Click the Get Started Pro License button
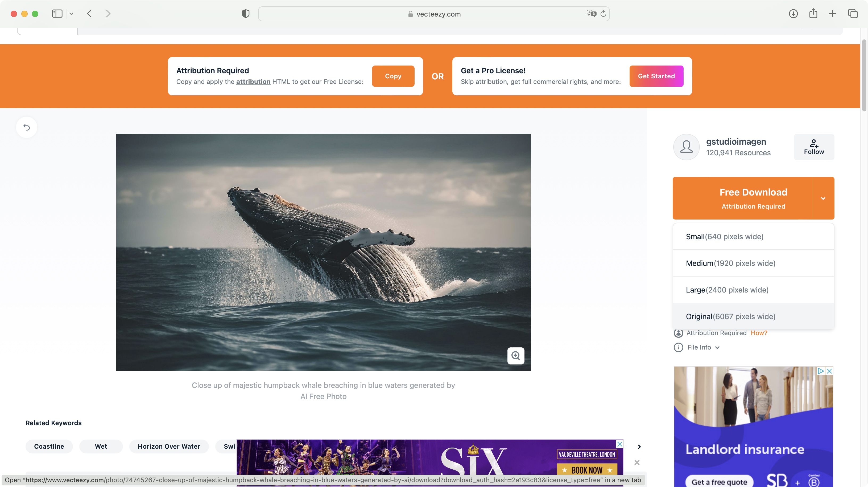This screenshot has height=487, width=868. (656, 76)
